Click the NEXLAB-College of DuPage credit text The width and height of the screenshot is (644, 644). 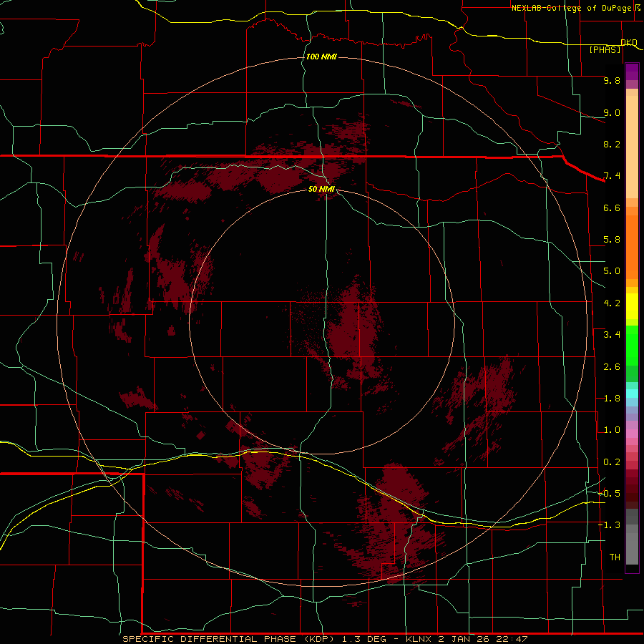tap(571, 8)
